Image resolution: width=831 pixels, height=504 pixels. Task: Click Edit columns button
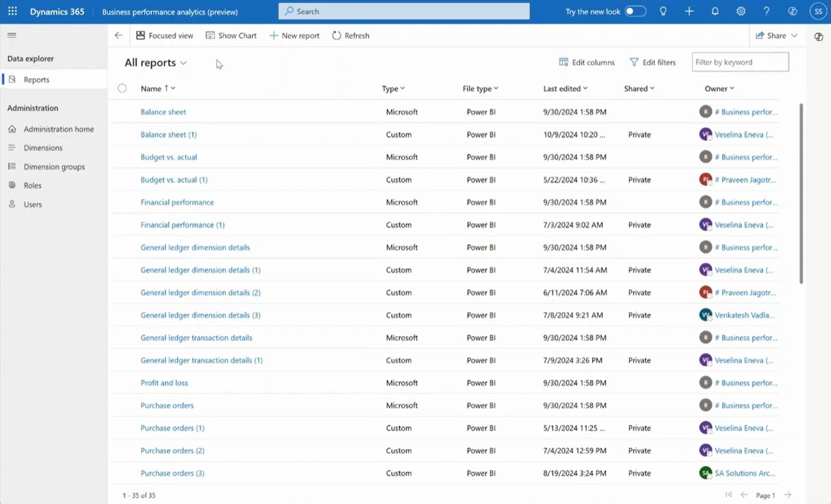click(587, 62)
